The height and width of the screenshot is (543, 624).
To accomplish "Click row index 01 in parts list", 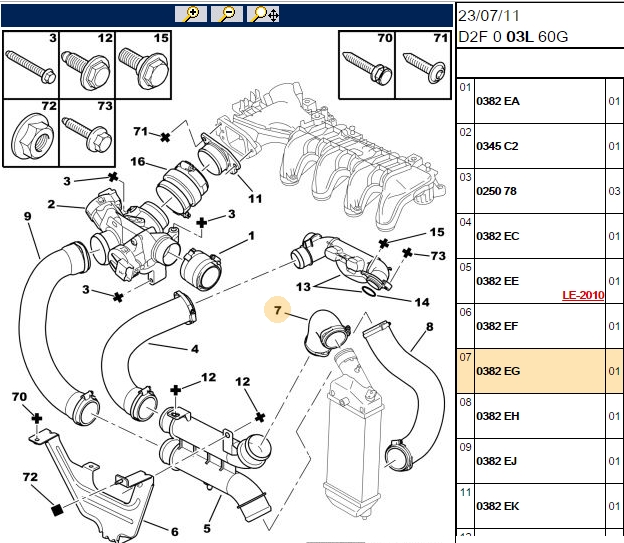I will pos(465,87).
